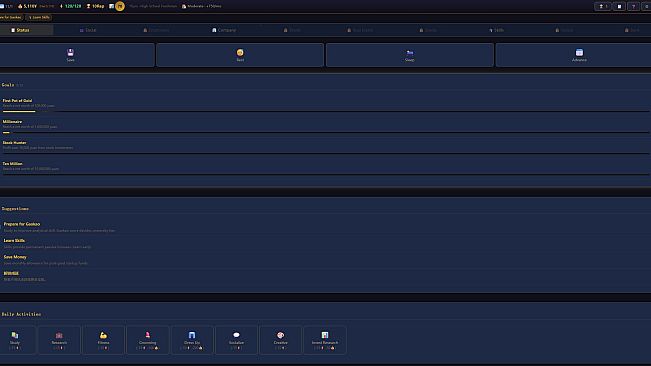The image size is (651, 366).
Task: Choose the Dress Up activity
Action: coord(192,340)
